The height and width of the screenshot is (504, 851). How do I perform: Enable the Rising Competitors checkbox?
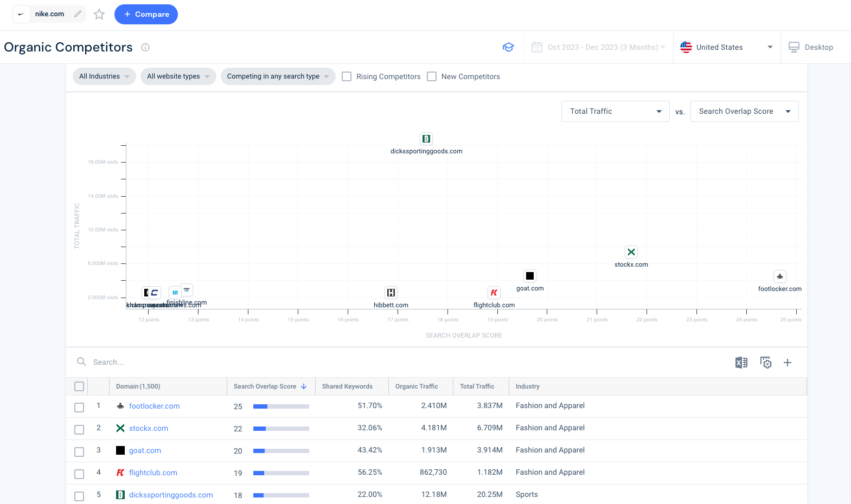point(347,76)
